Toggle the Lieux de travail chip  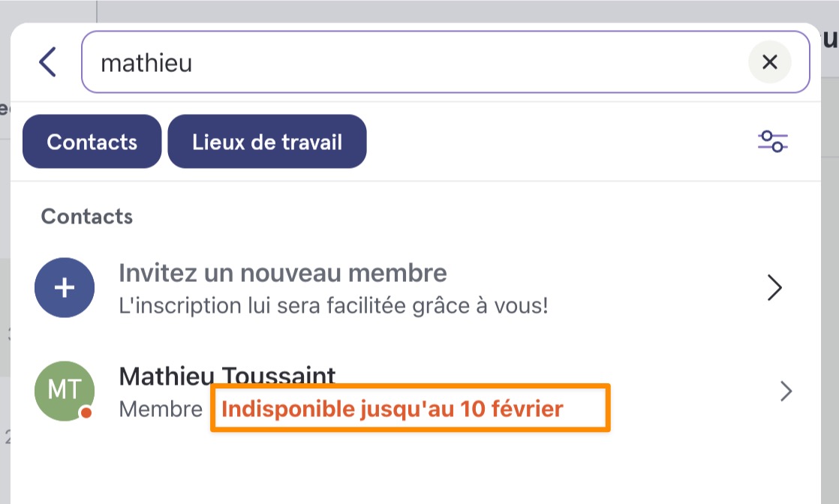click(267, 142)
